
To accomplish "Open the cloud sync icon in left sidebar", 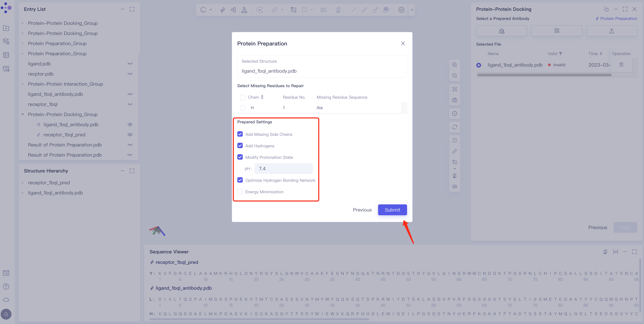I will tap(6, 300).
